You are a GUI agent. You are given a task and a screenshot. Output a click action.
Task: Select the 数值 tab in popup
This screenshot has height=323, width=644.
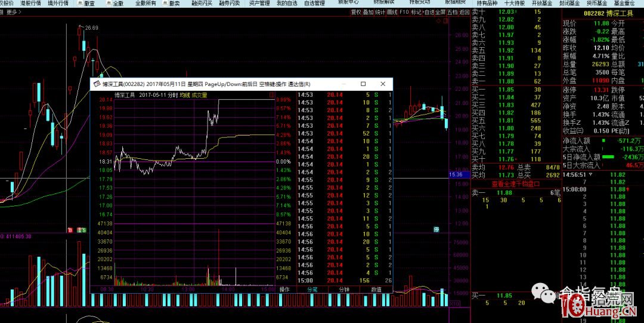pos(376,289)
